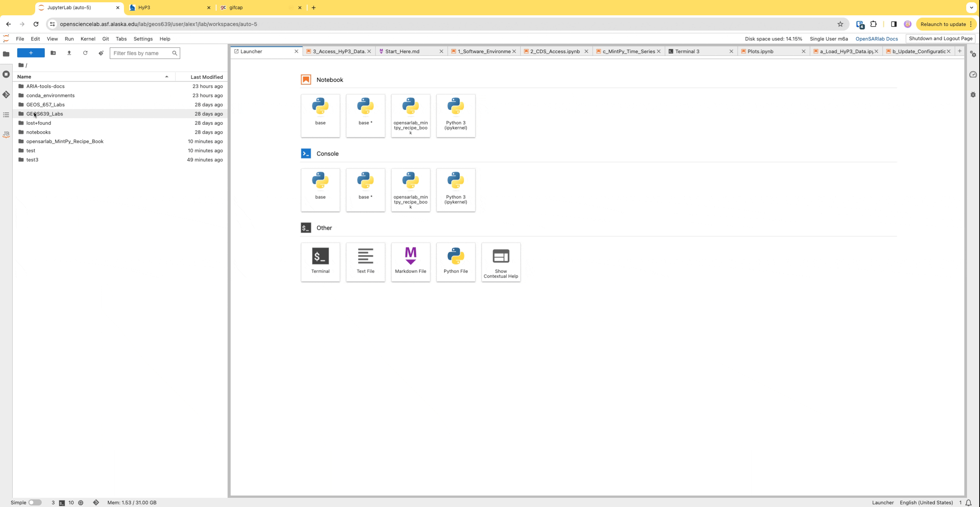Toggle Simple mode at bottom left
Image resolution: width=980 pixels, height=507 pixels.
point(35,502)
